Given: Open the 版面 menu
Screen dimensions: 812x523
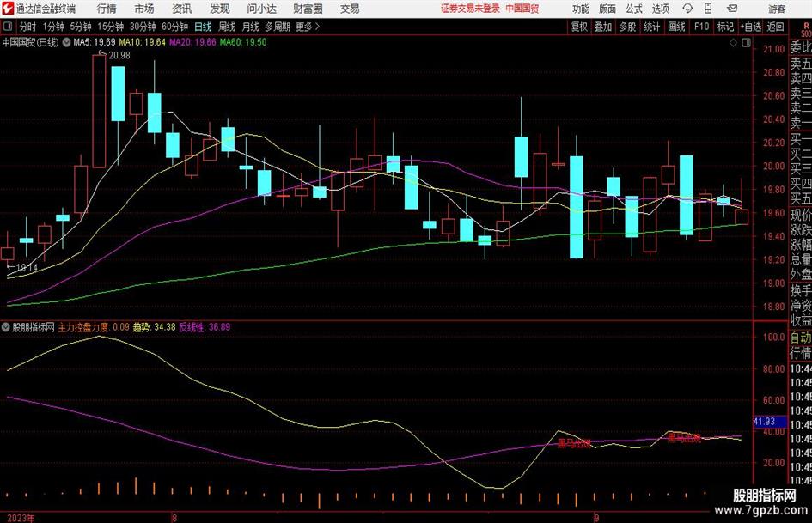Looking at the screenshot, I should (x=607, y=9).
